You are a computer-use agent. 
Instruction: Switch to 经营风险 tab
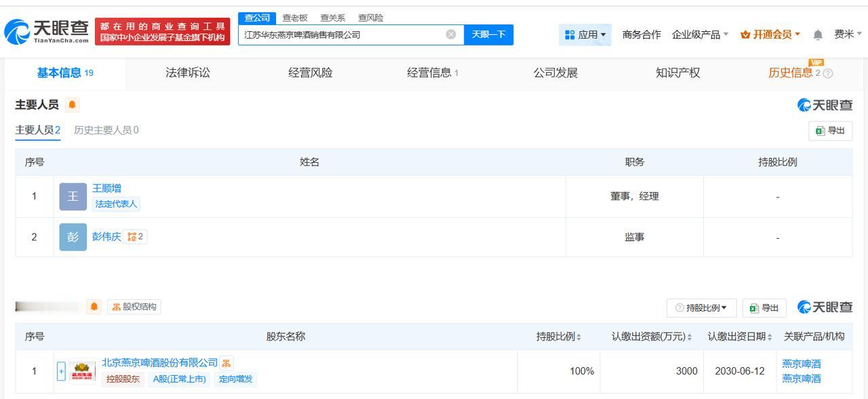[x=311, y=73]
